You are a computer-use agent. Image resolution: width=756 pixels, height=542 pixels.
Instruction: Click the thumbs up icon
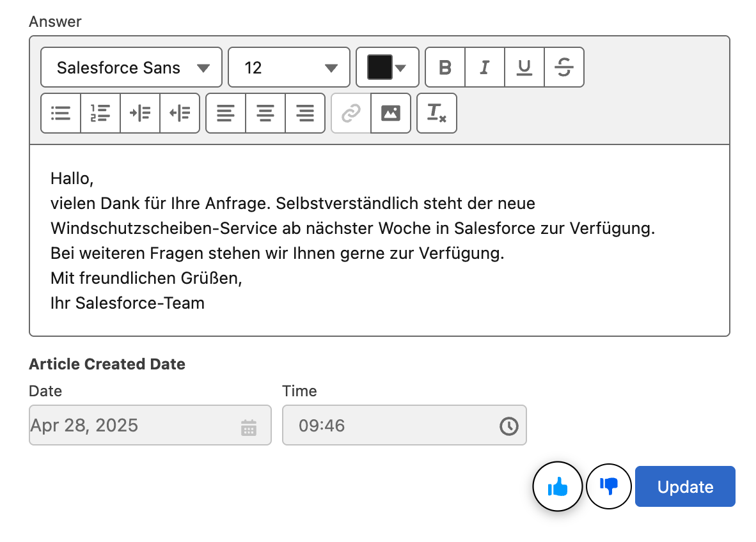coord(558,486)
